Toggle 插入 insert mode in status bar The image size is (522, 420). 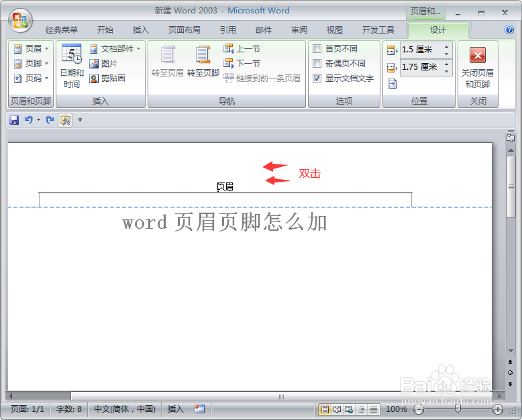coord(175,409)
